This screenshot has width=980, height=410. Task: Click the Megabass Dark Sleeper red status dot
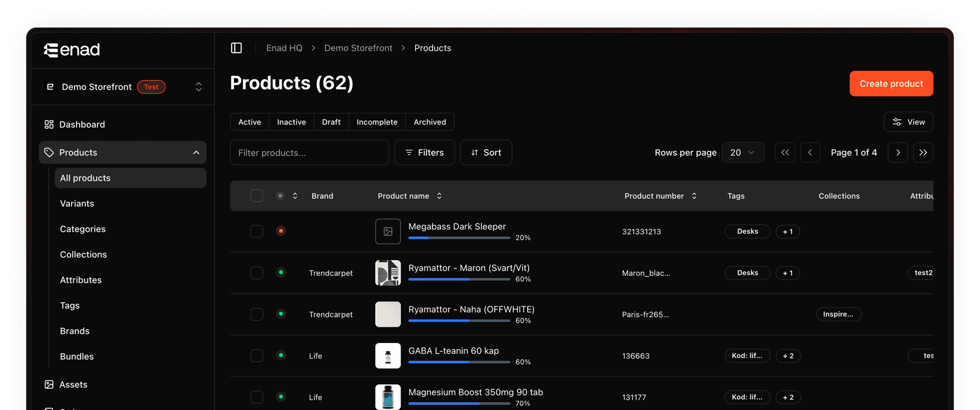tap(281, 231)
